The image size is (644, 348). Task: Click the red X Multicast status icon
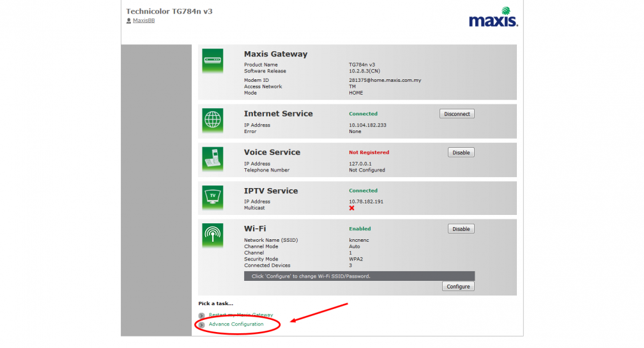tap(351, 208)
